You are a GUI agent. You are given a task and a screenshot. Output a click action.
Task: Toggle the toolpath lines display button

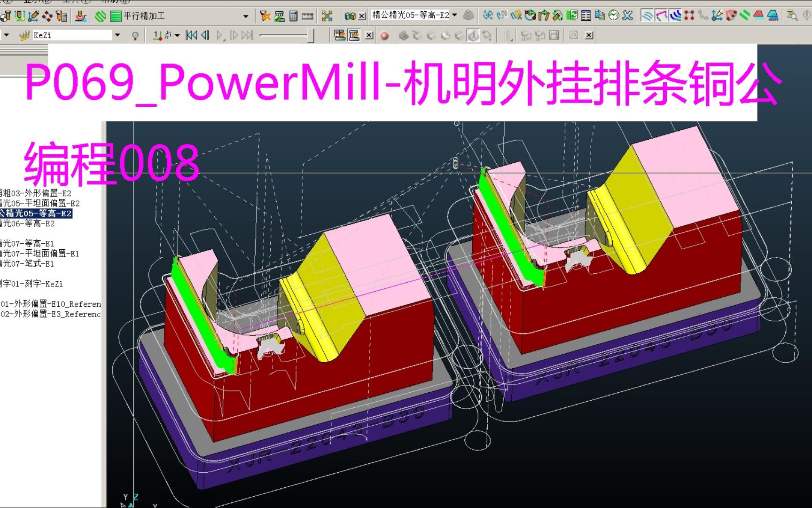pyautogui.click(x=647, y=16)
